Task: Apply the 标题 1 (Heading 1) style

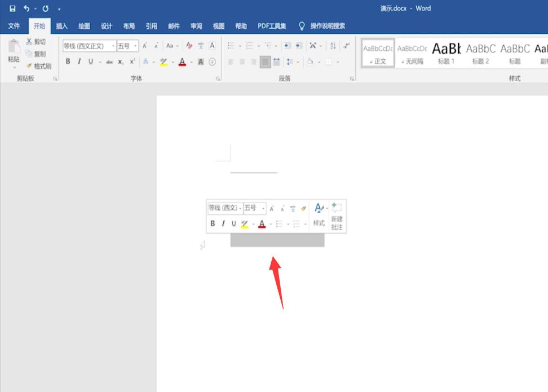Action: [447, 53]
